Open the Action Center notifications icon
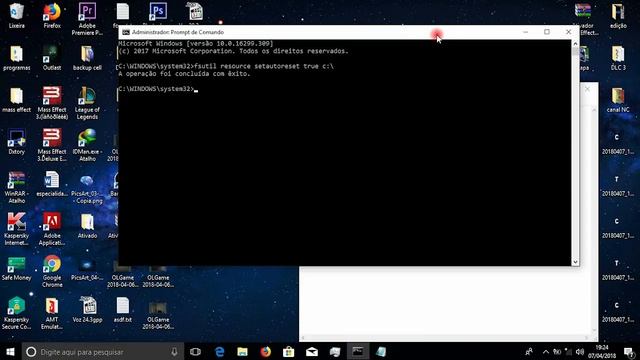Image resolution: width=640 pixels, height=360 pixels. 629,351
